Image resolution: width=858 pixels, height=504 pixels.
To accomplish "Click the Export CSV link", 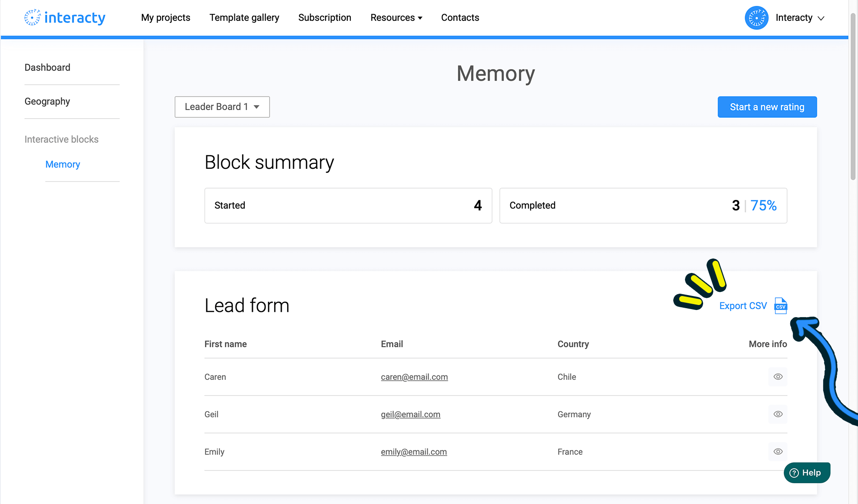I will click(743, 306).
